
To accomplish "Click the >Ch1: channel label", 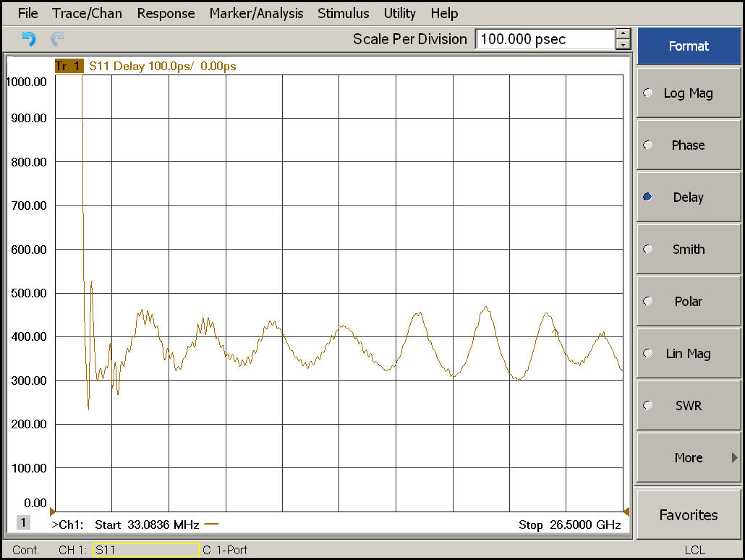I will (x=67, y=525).
